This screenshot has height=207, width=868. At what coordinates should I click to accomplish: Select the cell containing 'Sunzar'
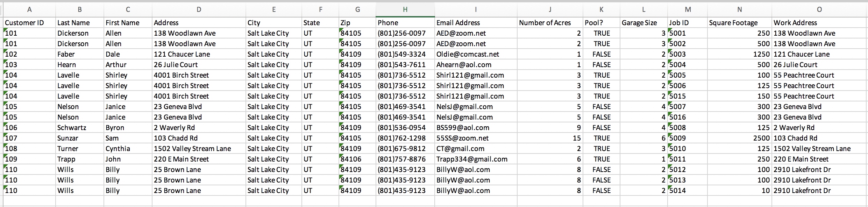(80, 138)
